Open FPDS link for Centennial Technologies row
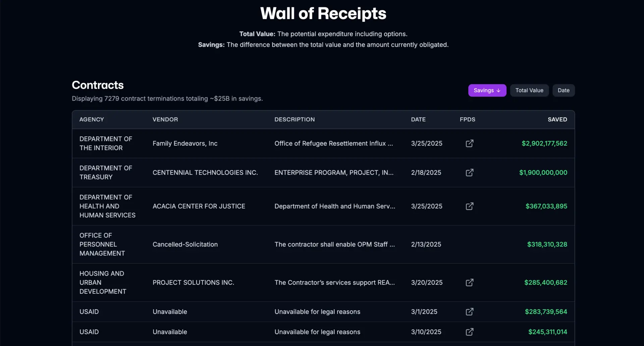The height and width of the screenshot is (346, 644). coord(470,172)
